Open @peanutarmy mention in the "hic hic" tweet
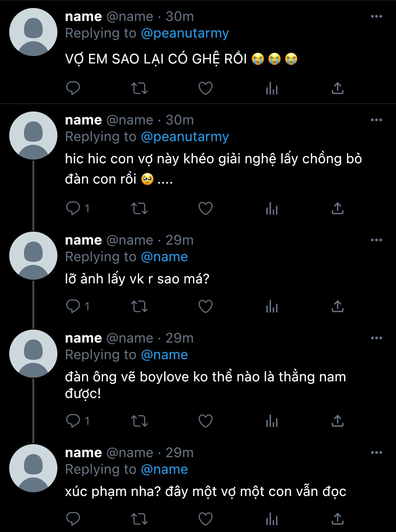The height and width of the screenshot is (532, 396). coord(185,137)
